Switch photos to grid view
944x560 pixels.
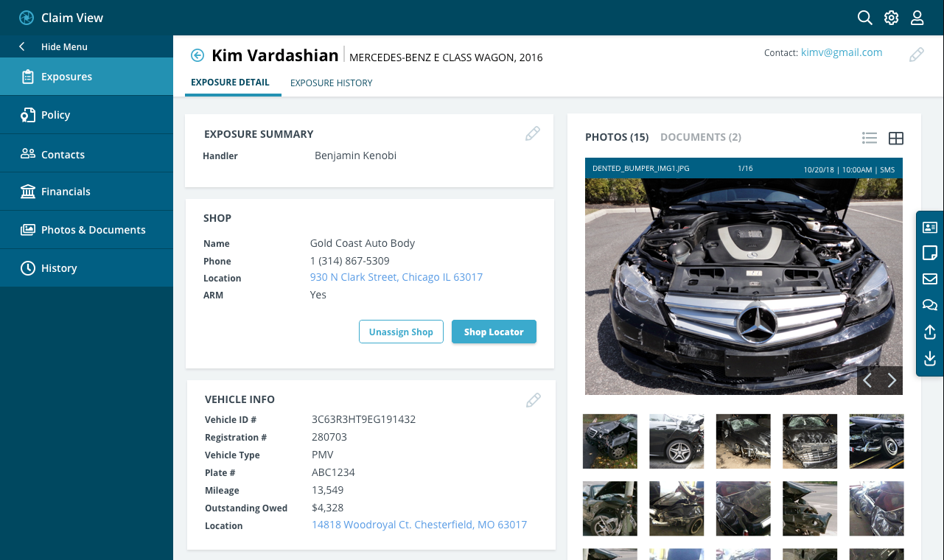coord(896,138)
